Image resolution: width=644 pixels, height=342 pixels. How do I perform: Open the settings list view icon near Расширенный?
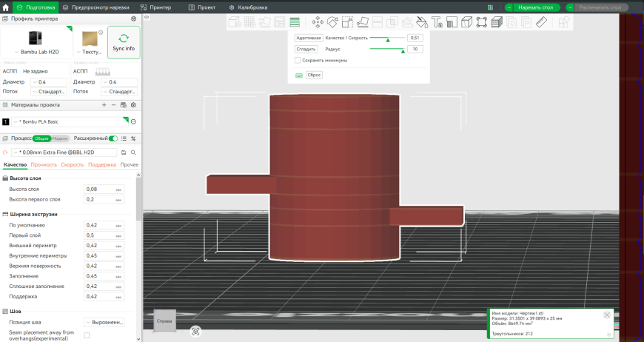coord(124,138)
